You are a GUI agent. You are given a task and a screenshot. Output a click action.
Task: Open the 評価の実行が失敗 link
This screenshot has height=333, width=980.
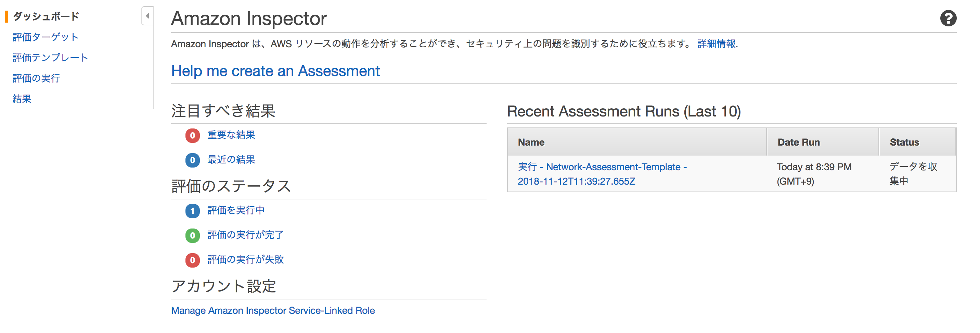[245, 260]
